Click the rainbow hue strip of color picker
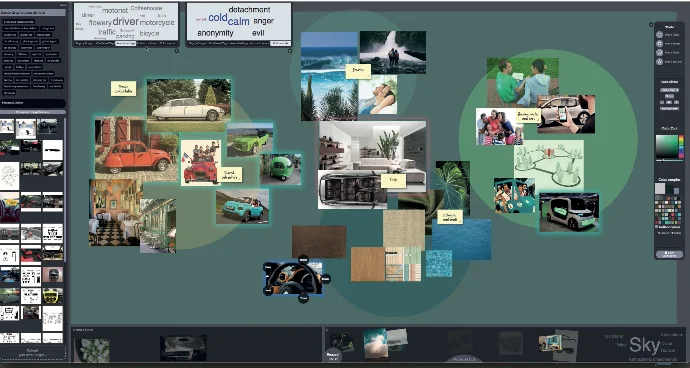This screenshot has height=368, width=690. click(x=681, y=147)
